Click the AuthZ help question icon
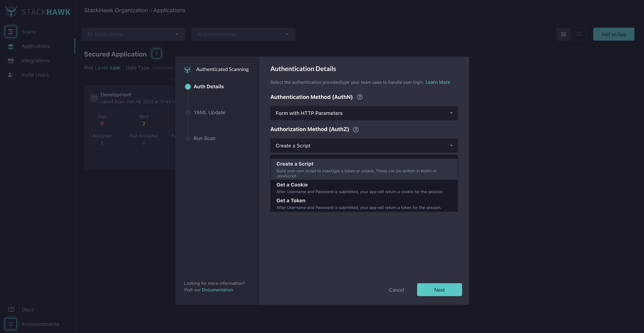Viewport: 644px width, 333px height. [x=356, y=129]
